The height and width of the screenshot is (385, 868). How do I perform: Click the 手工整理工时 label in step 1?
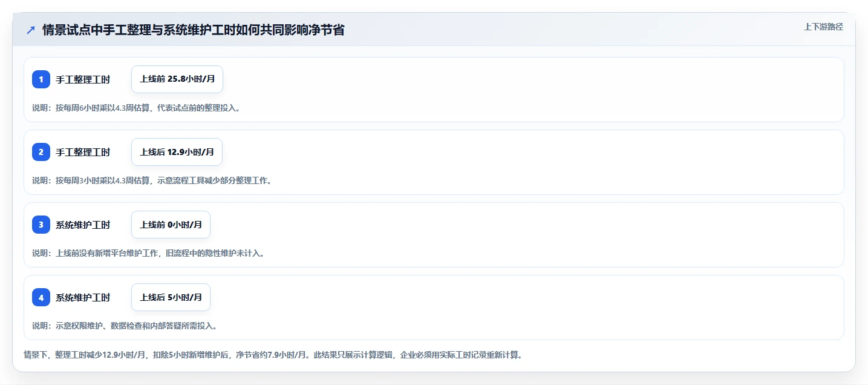coord(83,79)
